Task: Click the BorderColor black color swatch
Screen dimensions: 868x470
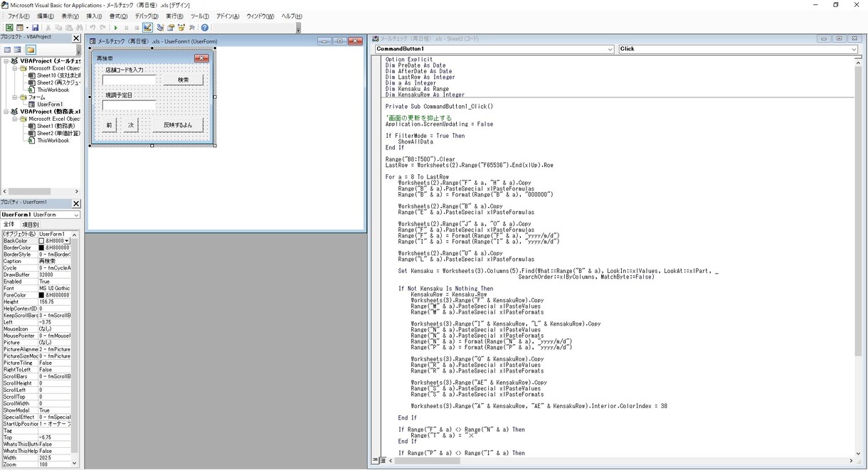Action: (41, 247)
